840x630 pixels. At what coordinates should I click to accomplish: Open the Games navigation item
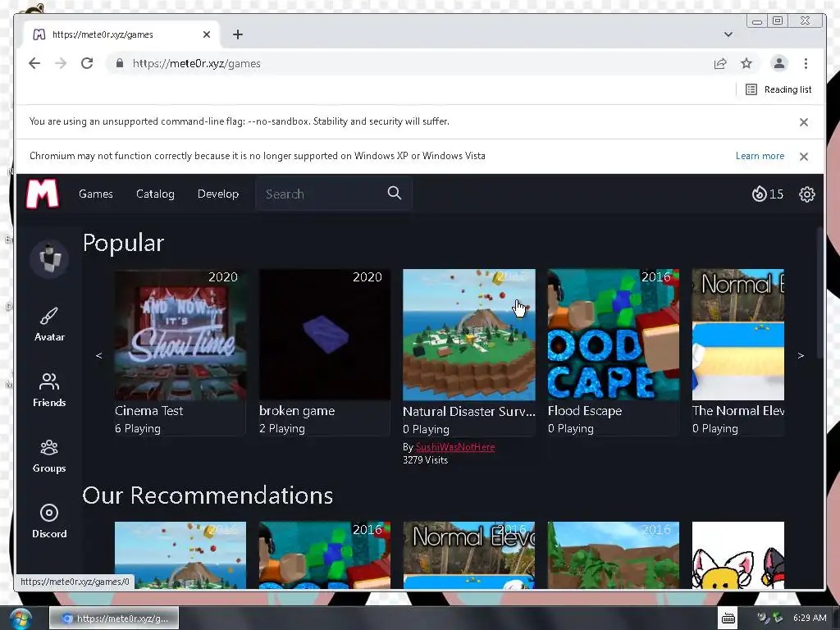click(96, 194)
